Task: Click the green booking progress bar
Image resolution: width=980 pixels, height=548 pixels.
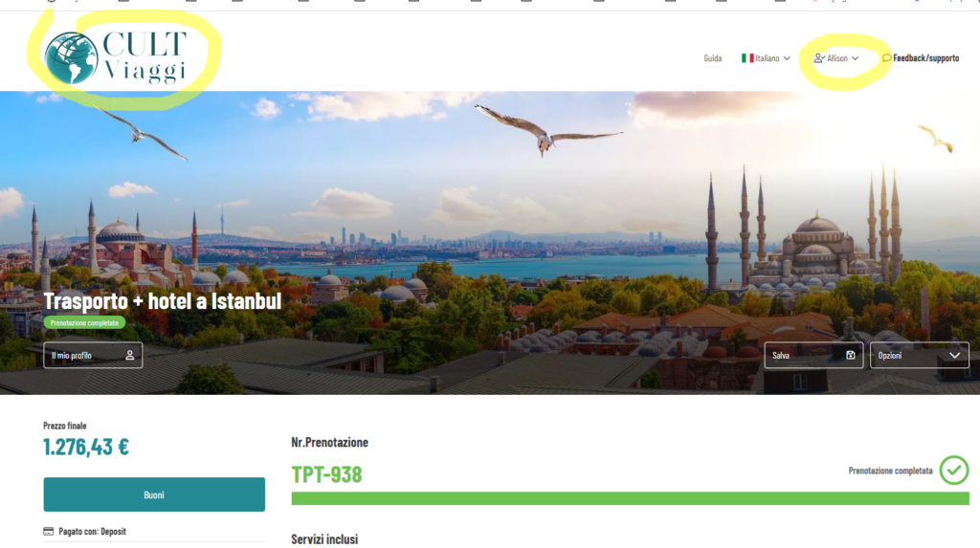Action: (x=630, y=498)
